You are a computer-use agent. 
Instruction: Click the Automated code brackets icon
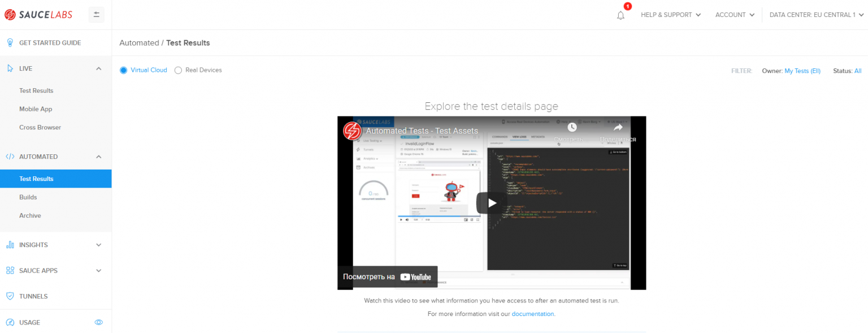(9, 157)
